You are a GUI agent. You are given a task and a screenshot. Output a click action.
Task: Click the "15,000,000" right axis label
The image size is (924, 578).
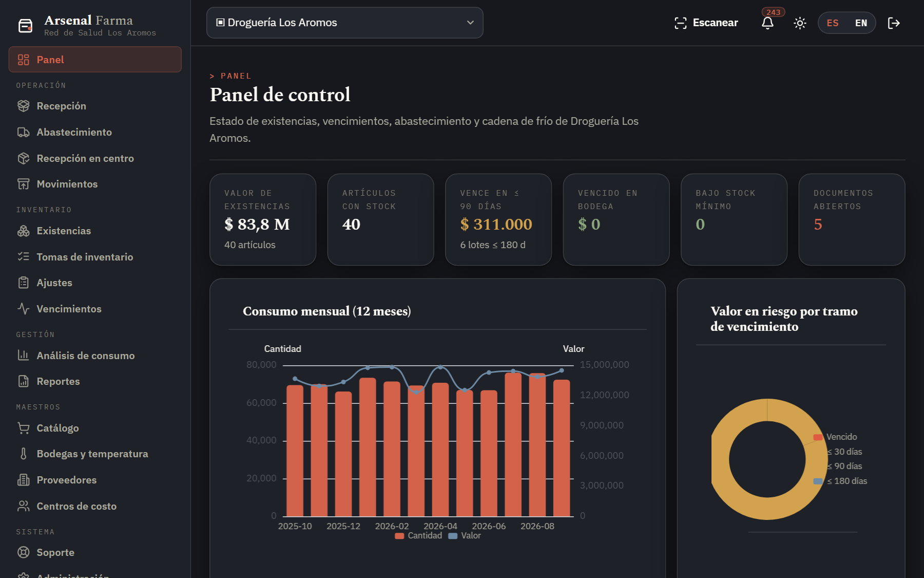(x=604, y=365)
